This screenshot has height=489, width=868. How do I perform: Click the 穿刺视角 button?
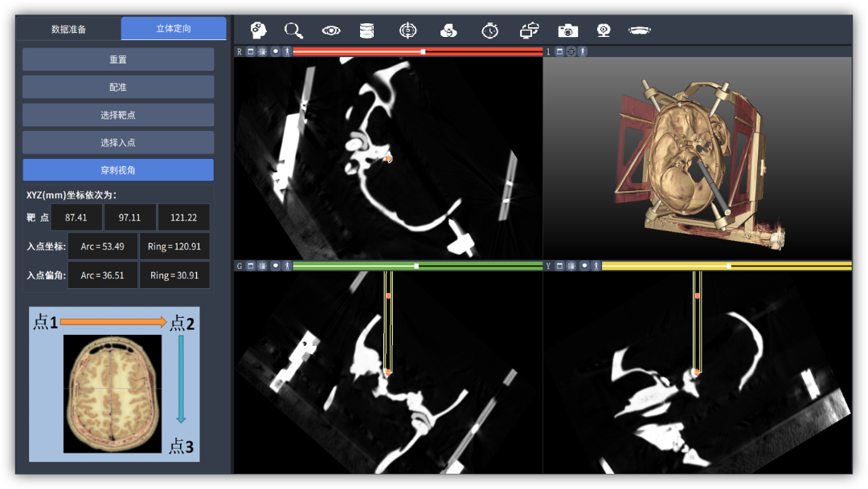(x=118, y=169)
